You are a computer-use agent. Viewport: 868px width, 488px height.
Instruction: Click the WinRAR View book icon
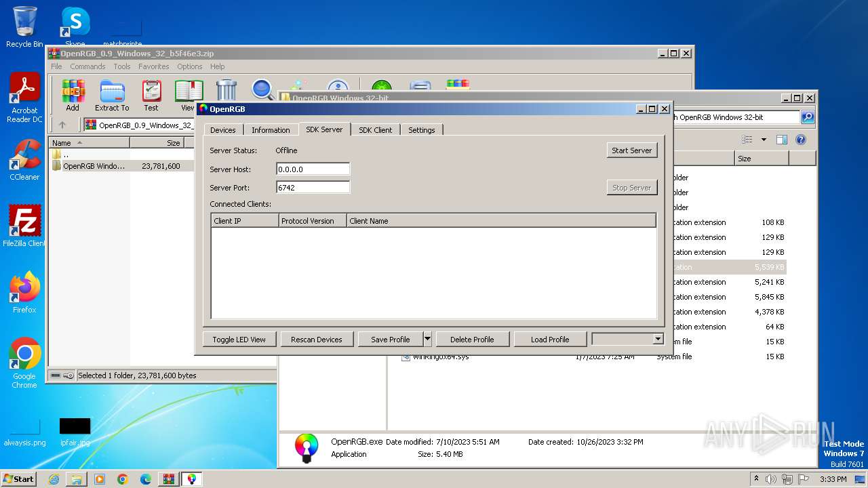tap(188, 96)
